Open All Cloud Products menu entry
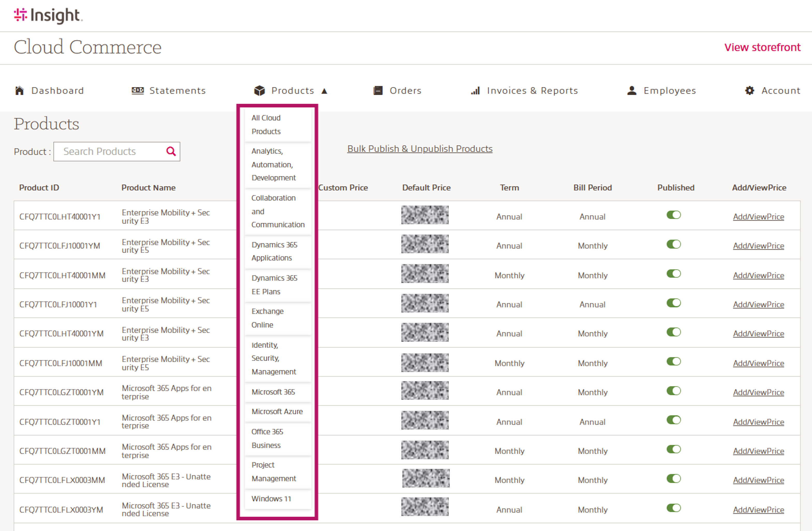Image resolution: width=812 pixels, height=531 pixels. point(266,125)
